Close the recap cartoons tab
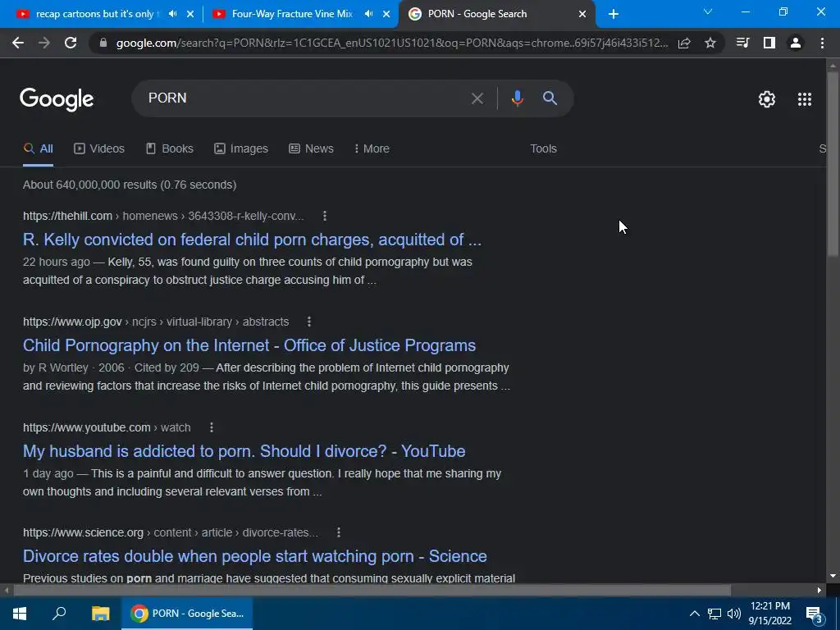 [190, 15]
